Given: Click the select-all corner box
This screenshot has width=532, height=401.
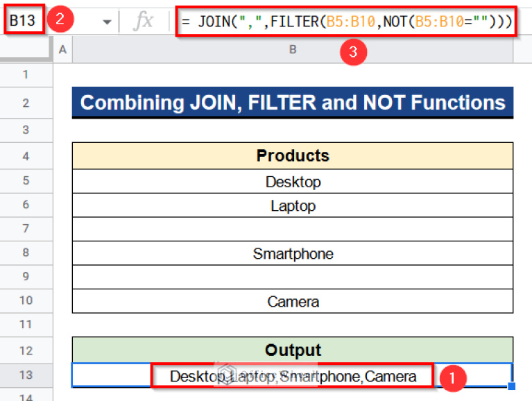Looking at the screenshot, I should (x=26, y=49).
